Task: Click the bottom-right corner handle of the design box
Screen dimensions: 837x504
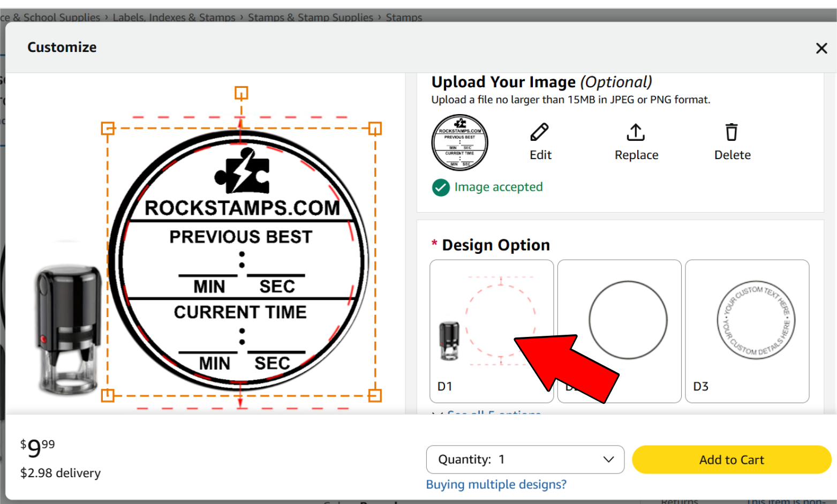Action: 375,395
